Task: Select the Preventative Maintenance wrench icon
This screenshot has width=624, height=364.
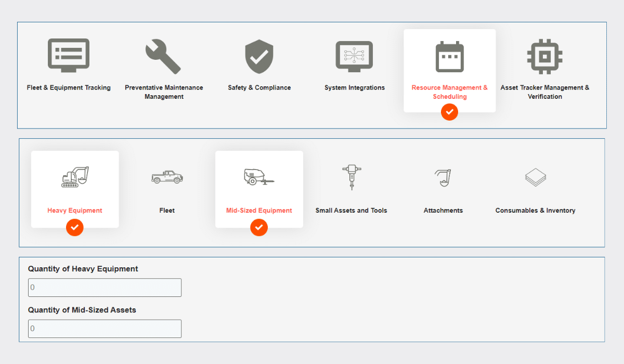Action: click(163, 56)
